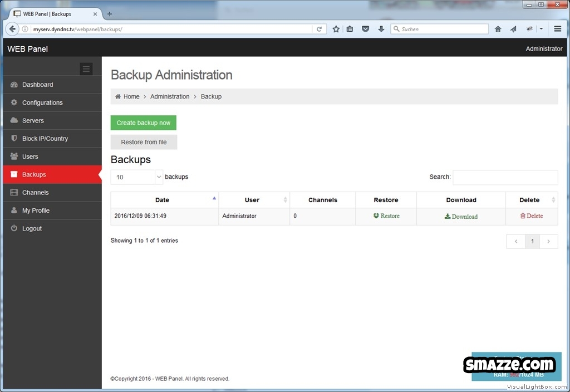
Task: Sort the table by Delete column
Action: (x=532, y=200)
